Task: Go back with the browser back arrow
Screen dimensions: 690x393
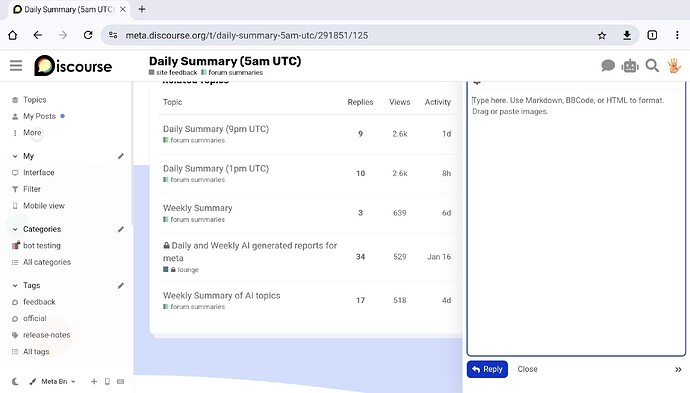Action: tap(38, 35)
